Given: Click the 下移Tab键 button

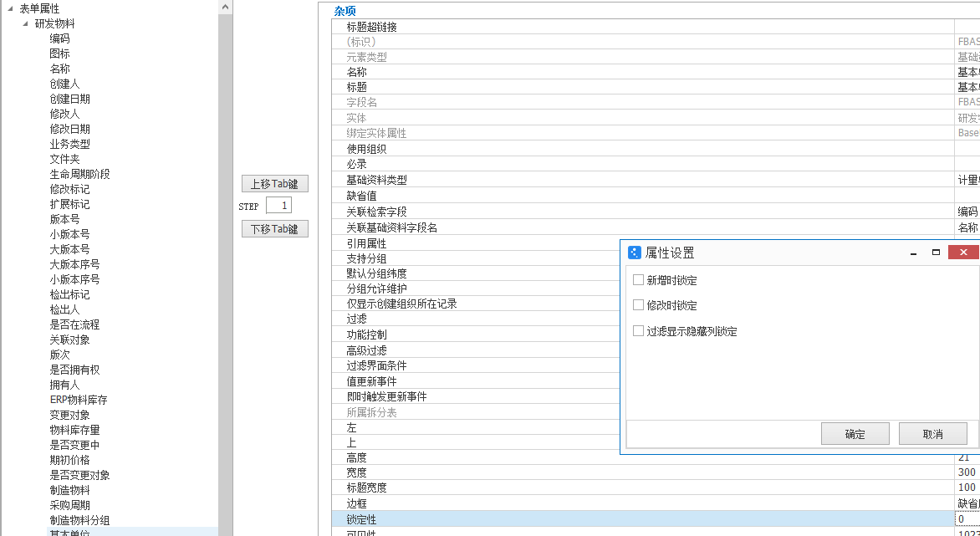Looking at the screenshot, I should pyautogui.click(x=275, y=228).
